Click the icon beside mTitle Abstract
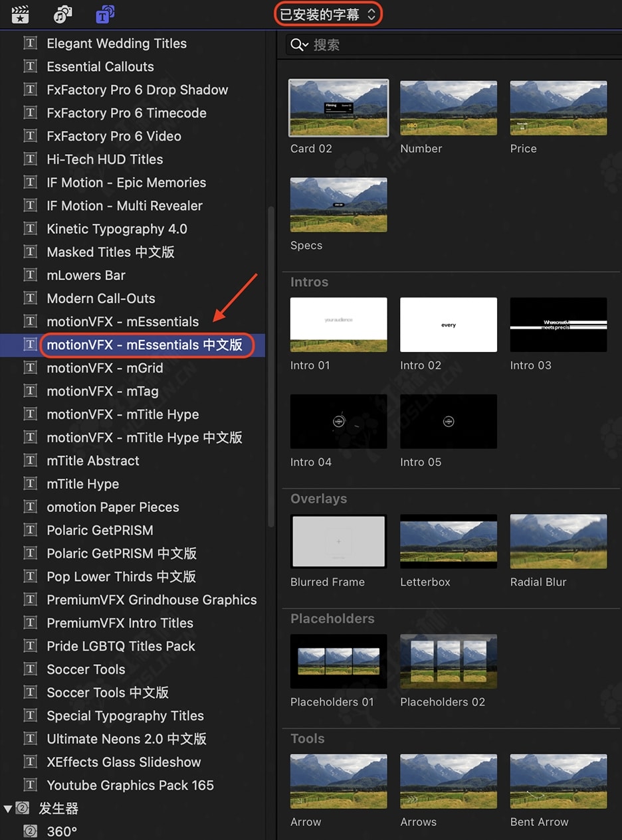622x840 pixels. [30, 461]
